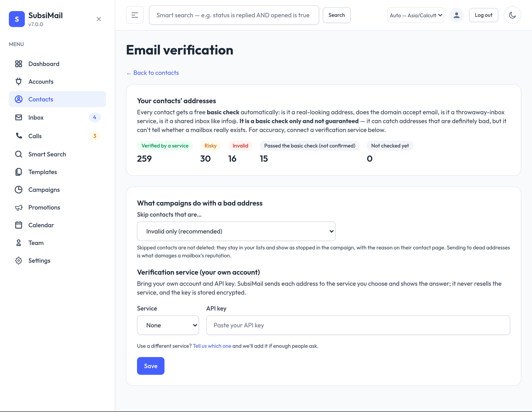532x412 pixels.
Task: Go to Accounts in the menu
Action: click(x=57, y=82)
